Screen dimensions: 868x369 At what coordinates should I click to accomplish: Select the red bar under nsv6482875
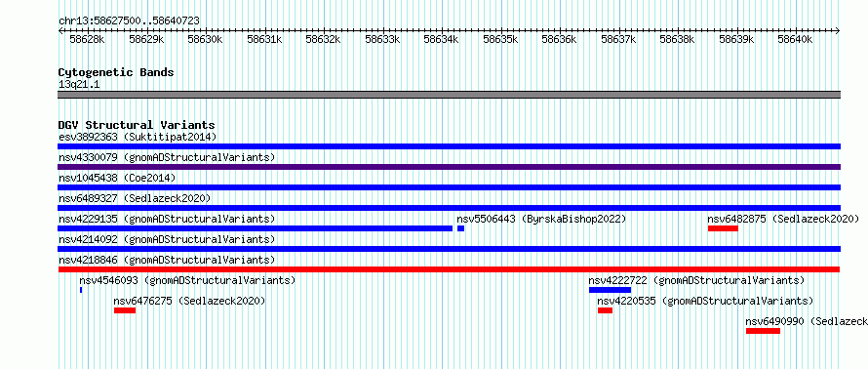pos(723,228)
